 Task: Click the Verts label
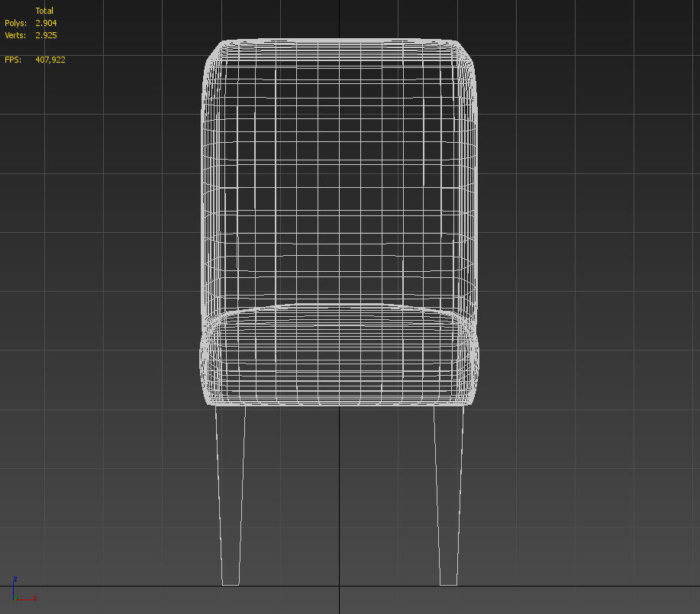point(15,35)
